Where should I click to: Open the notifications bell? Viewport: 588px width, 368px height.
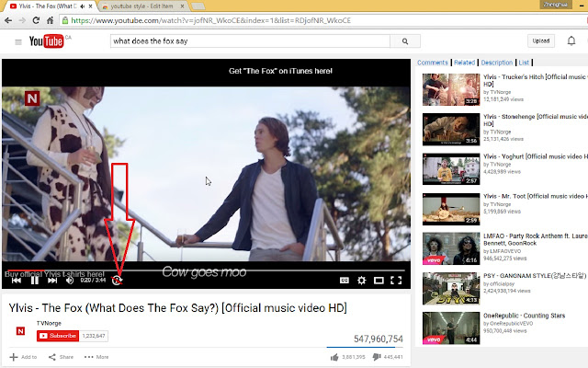571,40
